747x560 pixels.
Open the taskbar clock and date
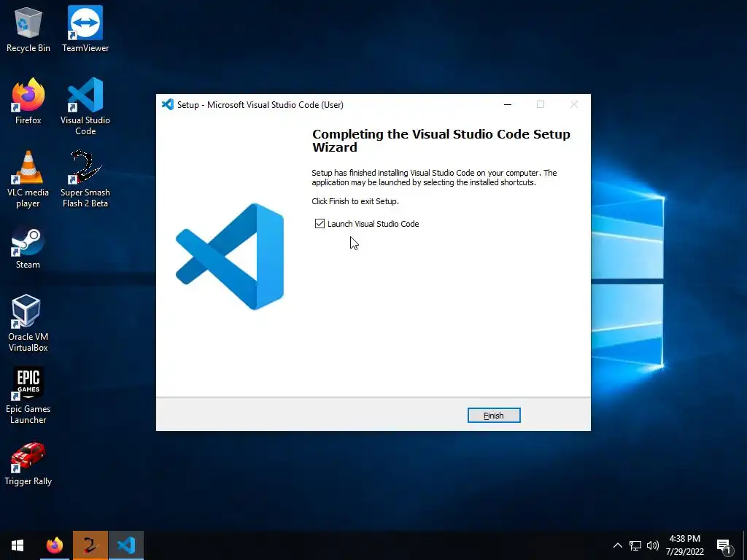click(684, 545)
